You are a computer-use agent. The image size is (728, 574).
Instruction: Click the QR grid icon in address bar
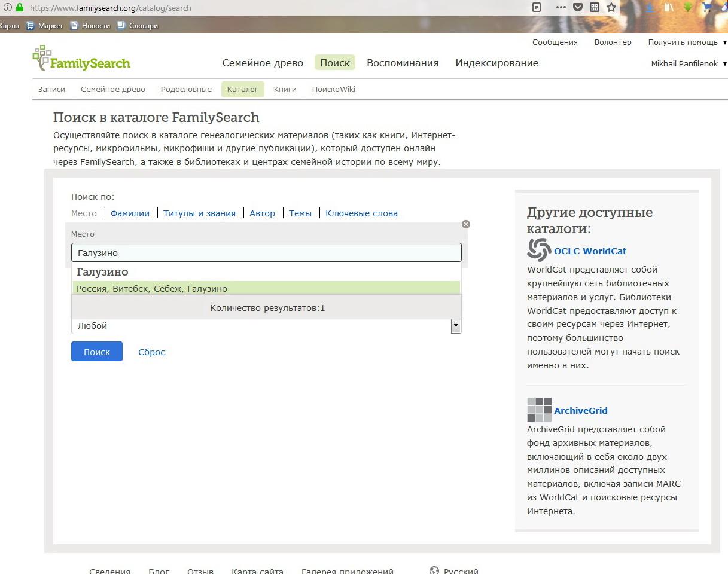[x=594, y=8]
